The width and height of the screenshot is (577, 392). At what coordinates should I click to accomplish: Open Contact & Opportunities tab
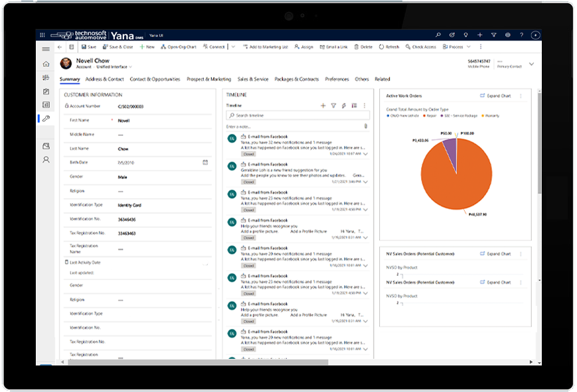tap(155, 79)
